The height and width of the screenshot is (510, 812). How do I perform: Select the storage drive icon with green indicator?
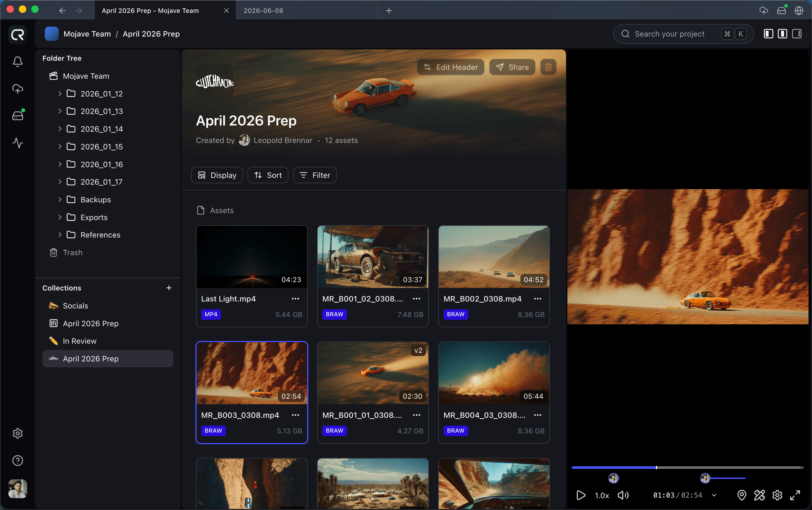pyautogui.click(x=17, y=115)
